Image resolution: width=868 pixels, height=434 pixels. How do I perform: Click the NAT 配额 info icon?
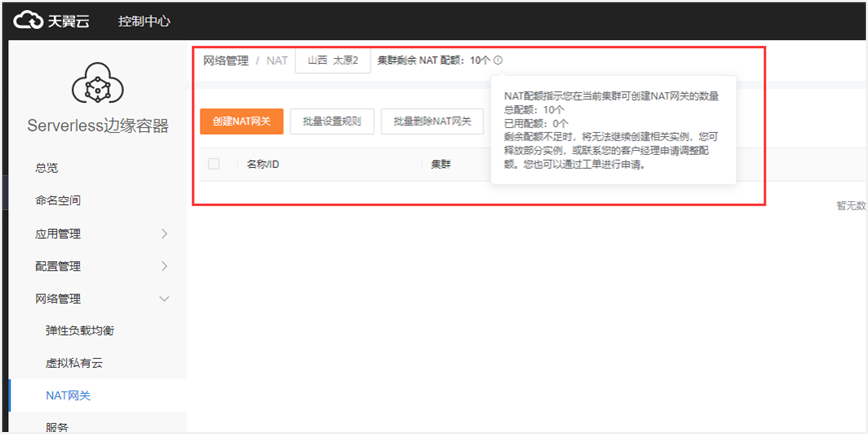498,60
